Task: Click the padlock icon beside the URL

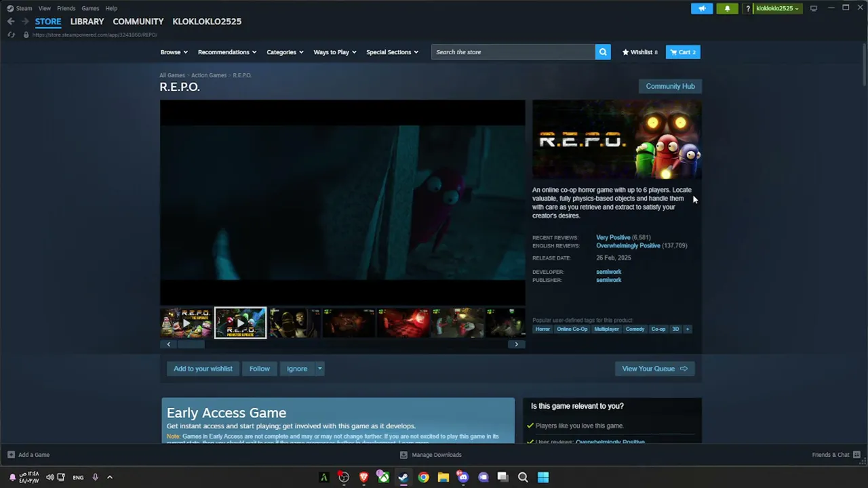Action: click(x=26, y=35)
